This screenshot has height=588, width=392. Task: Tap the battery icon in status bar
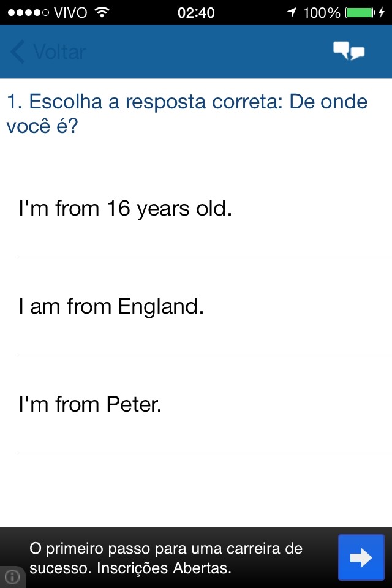coord(359,12)
